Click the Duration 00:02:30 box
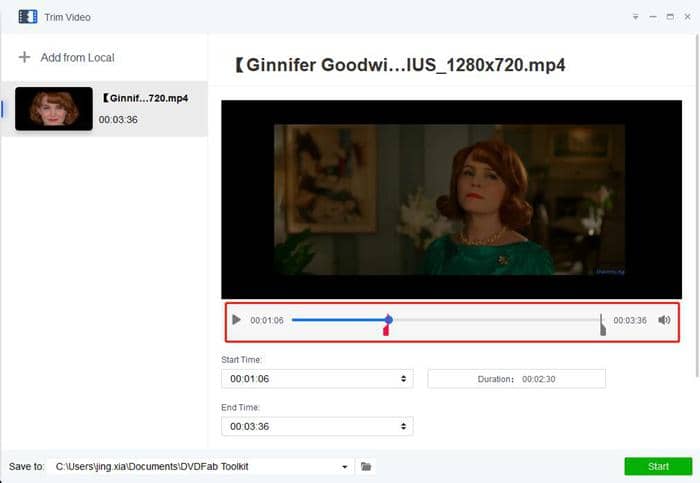The height and width of the screenshot is (483, 700). pyautogui.click(x=517, y=379)
